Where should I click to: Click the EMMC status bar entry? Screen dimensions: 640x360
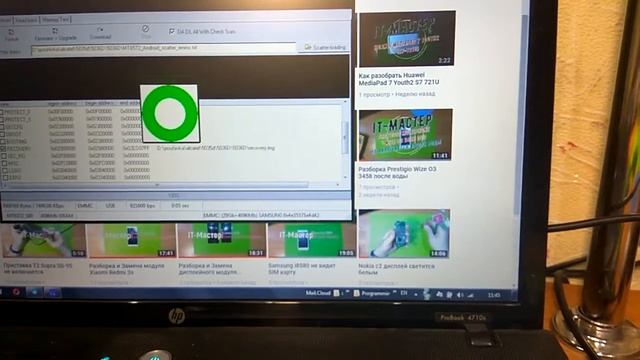[x=85, y=206]
